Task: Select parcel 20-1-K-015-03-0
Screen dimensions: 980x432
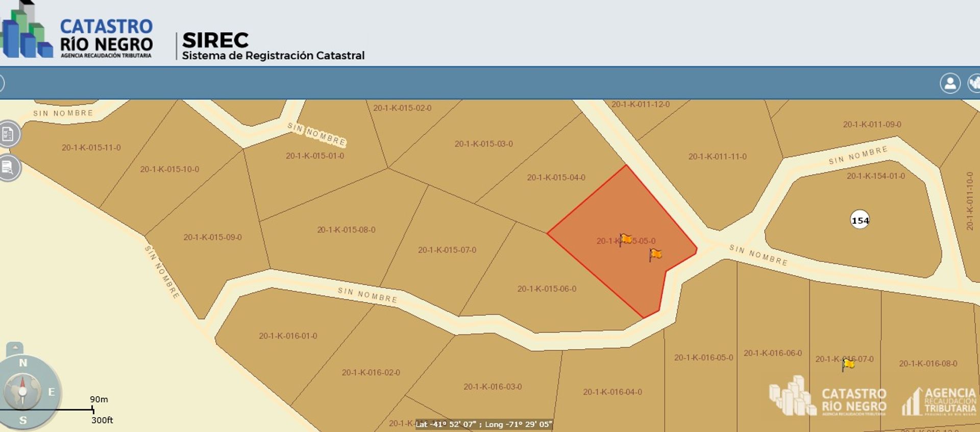Action: 484,144
